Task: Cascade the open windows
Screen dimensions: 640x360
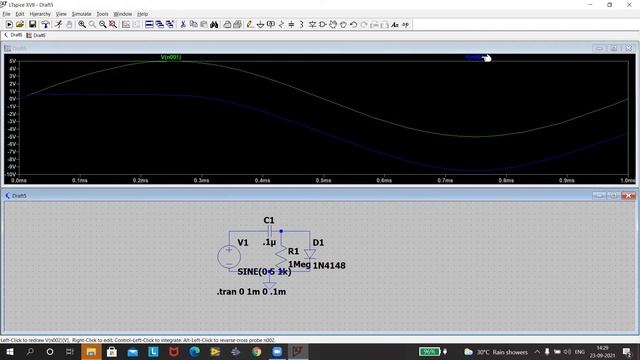Action: pos(160,24)
